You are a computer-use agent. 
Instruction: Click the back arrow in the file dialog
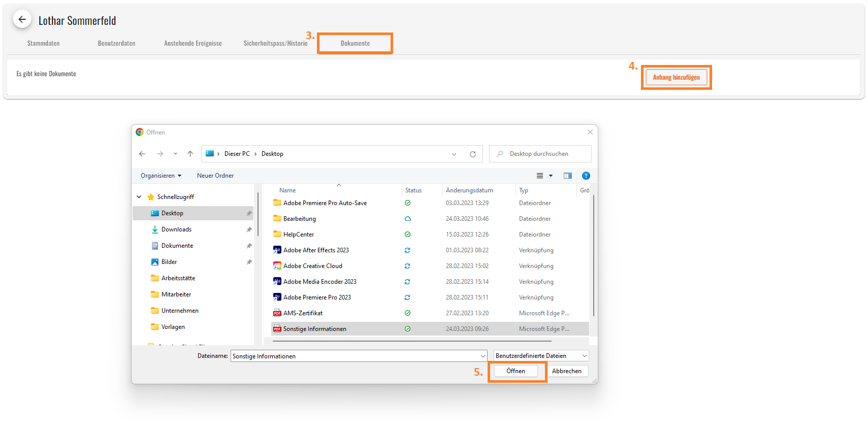pos(142,154)
